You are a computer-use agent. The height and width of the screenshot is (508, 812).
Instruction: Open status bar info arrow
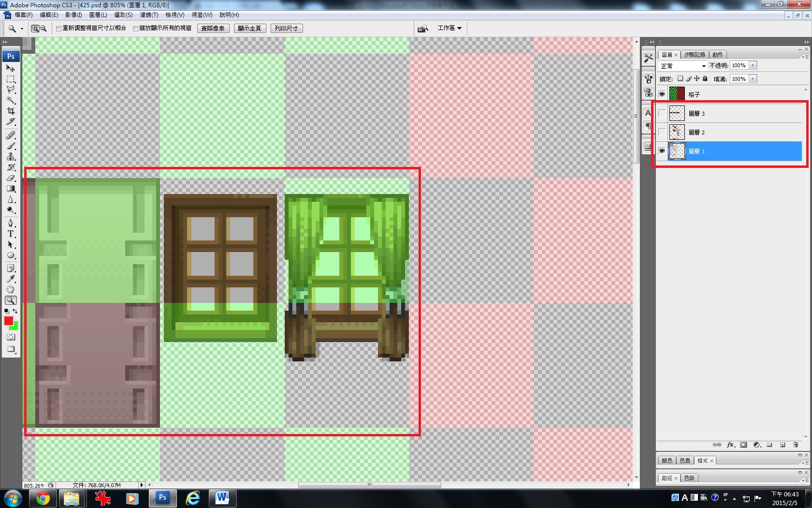click(142, 485)
